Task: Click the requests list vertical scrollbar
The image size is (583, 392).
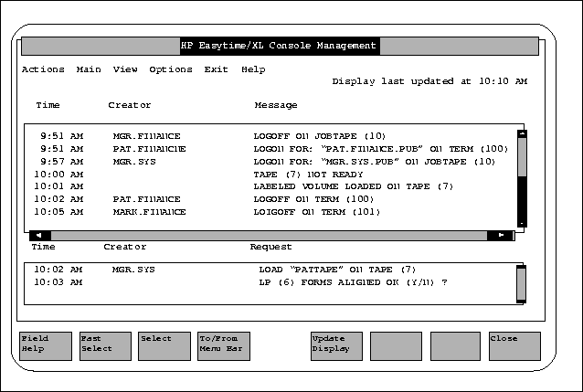Action: tap(521, 284)
